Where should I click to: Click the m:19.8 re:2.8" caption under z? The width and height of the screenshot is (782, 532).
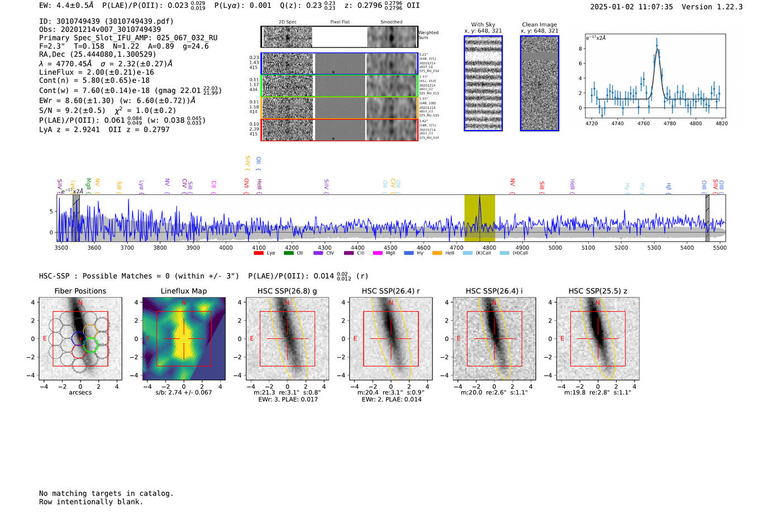pyautogui.click(x=598, y=392)
